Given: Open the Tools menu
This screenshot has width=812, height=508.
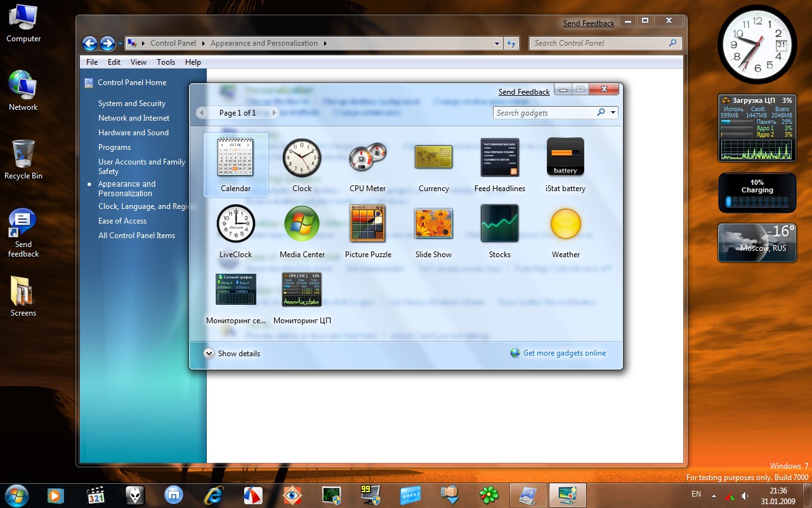Looking at the screenshot, I should (166, 62).
